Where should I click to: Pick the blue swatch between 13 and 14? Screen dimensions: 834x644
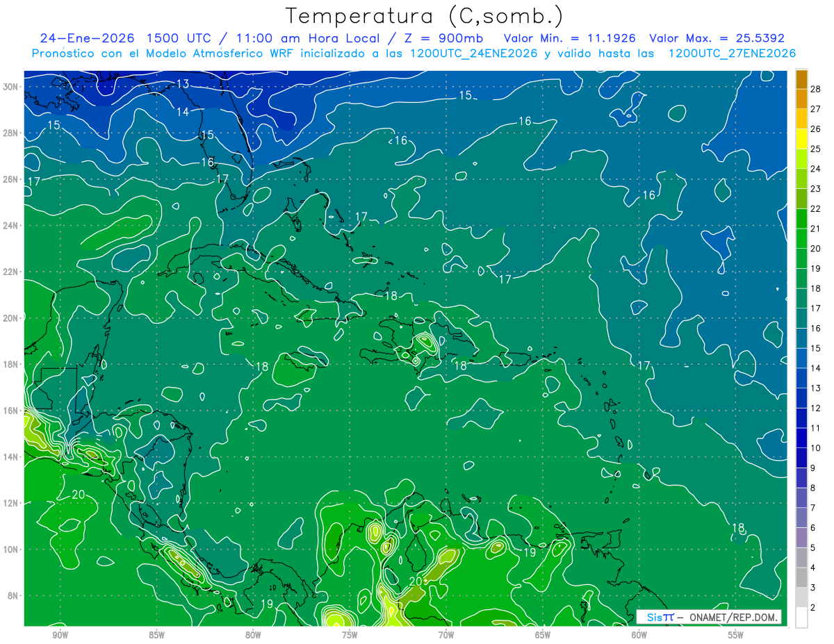point(801,378)
